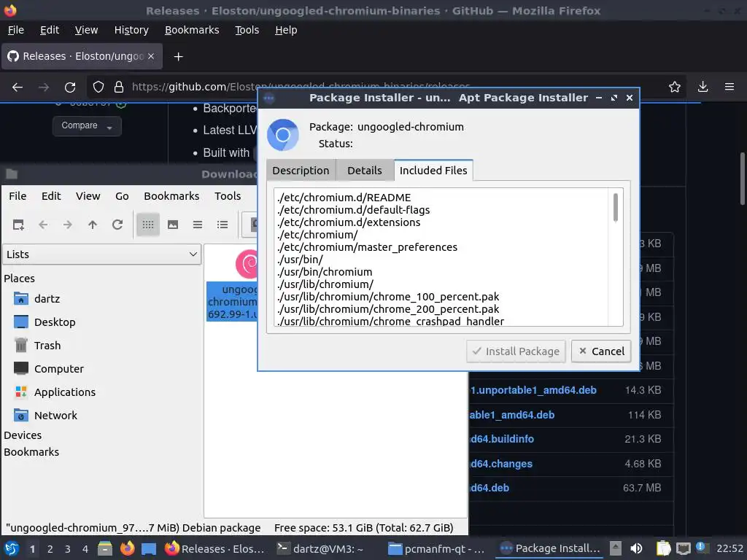Switch to thumbnail view in file manager
The height and width of the screenshot is (560, 747).
click(x=172, y=225)
